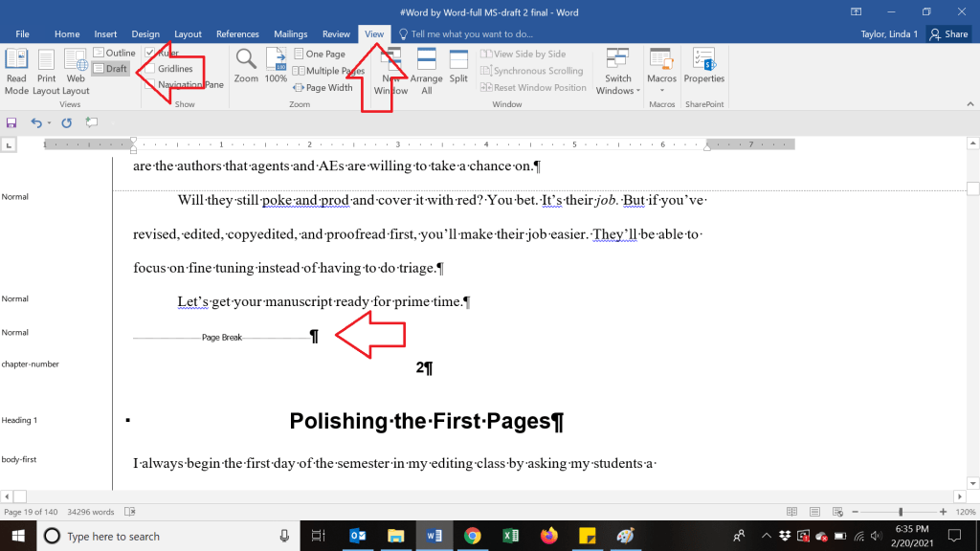Enable the Navigation Pane checkbox
Viewport: 980px width, 551px height.
pos(150,85)
